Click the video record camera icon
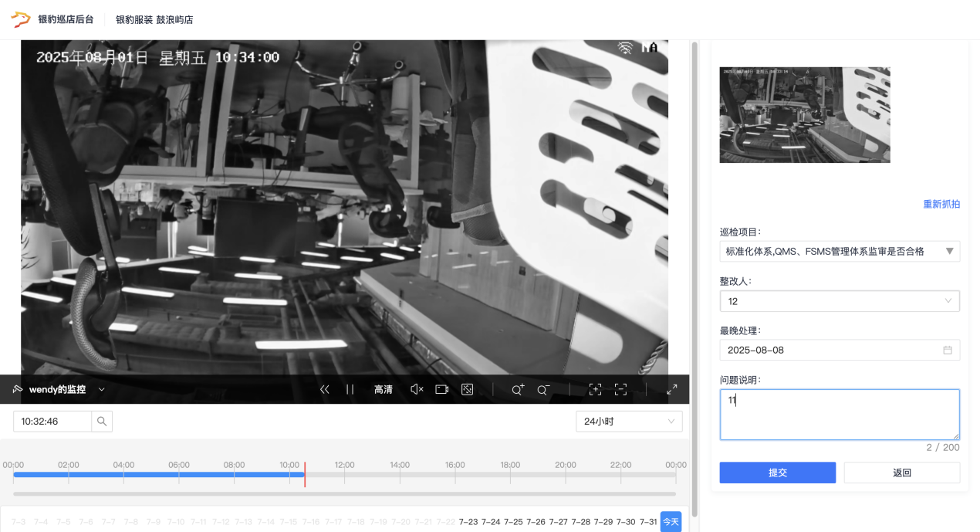Screen dimensions: 980x532 pyautogui.click(x=441, y=390)
